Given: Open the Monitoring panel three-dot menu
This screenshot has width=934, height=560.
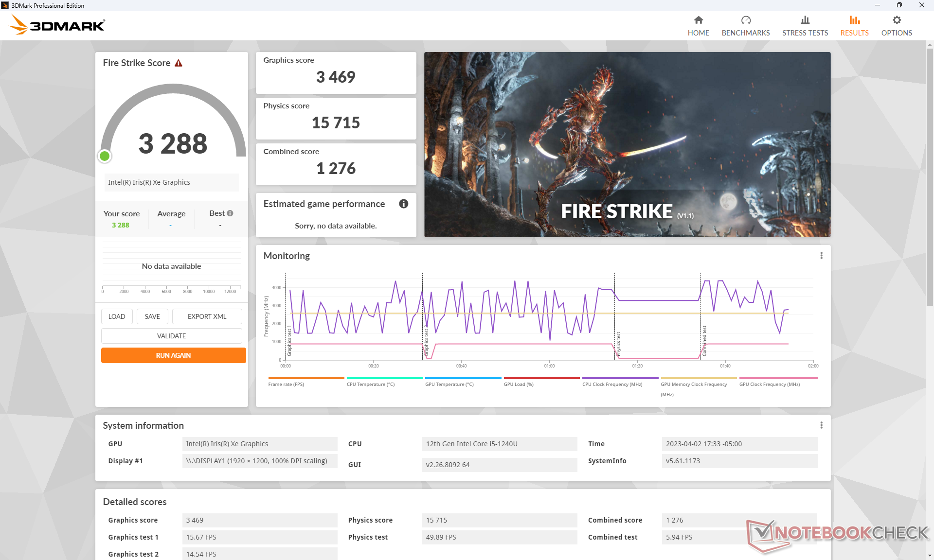Looking at the screenshot, I should click(821, 256).
